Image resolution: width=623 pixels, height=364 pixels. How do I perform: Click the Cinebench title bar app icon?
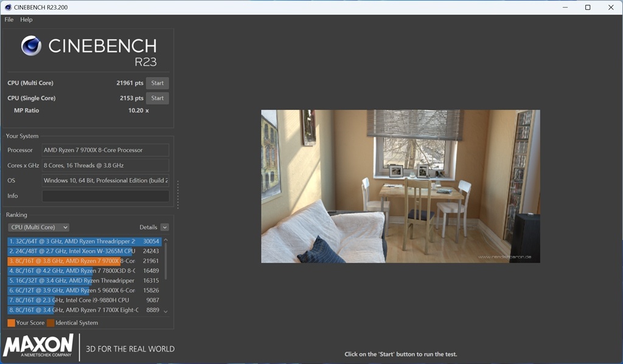(x=8, y=7)
